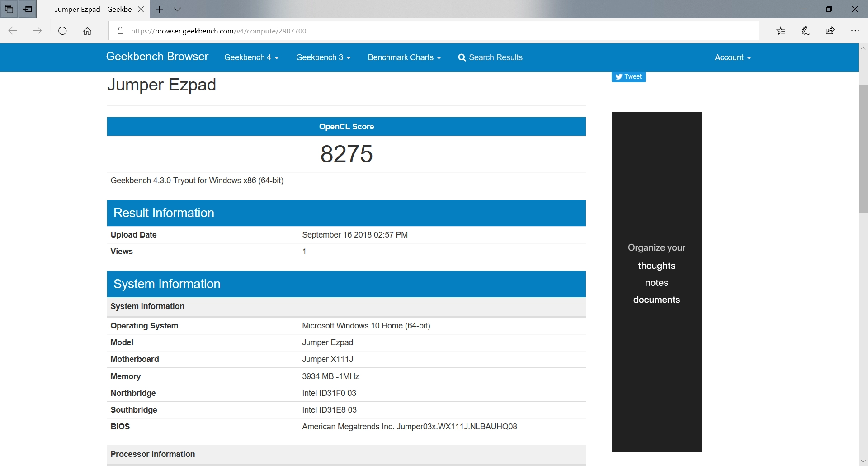Refresh the page with reload icon
The height and width of the screenshot is (466, 868).
coord(62,31)
